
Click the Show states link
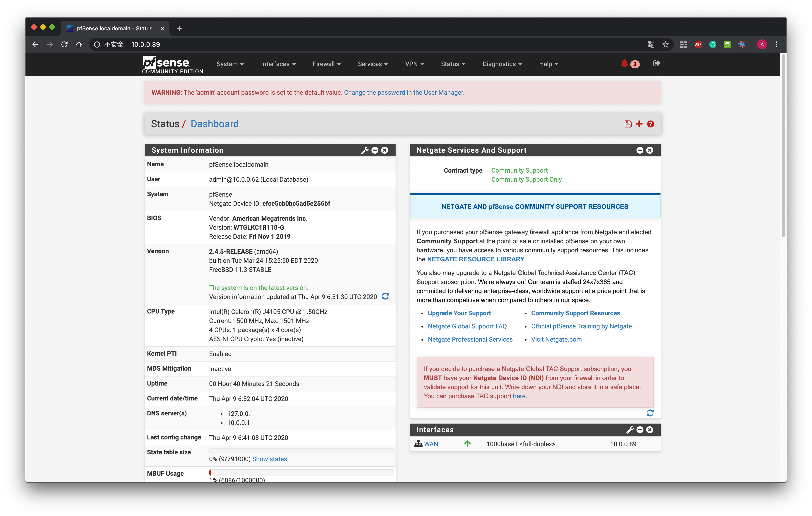(x=269, y=459)
